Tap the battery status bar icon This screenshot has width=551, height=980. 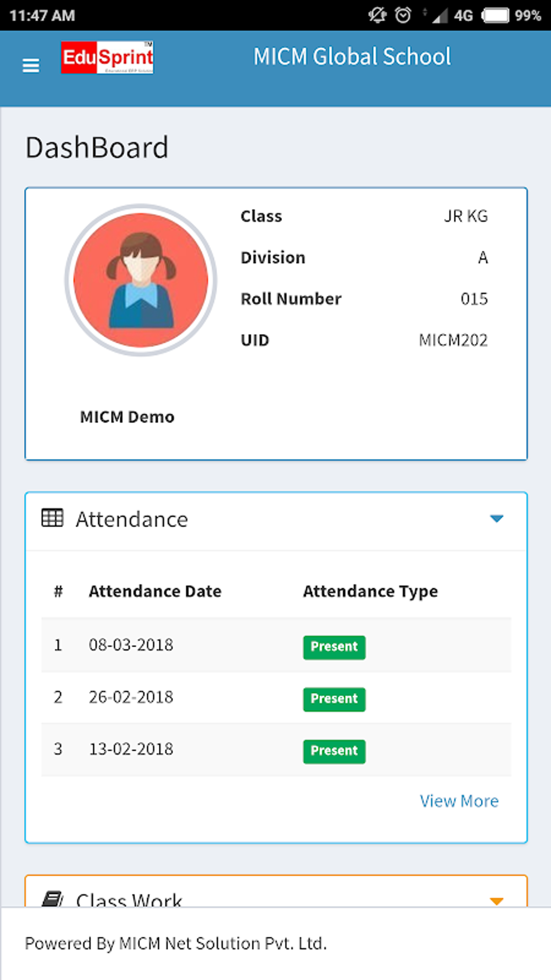pos(495,15)
